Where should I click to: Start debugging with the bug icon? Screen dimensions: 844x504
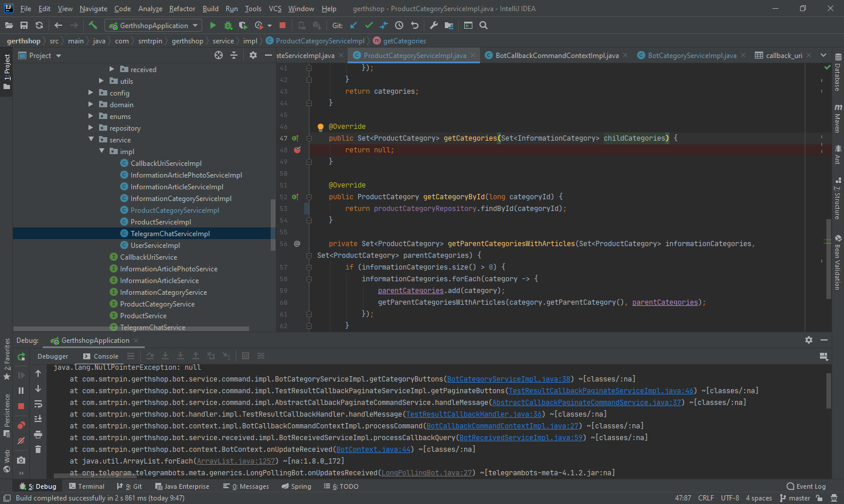coord(228,25)
